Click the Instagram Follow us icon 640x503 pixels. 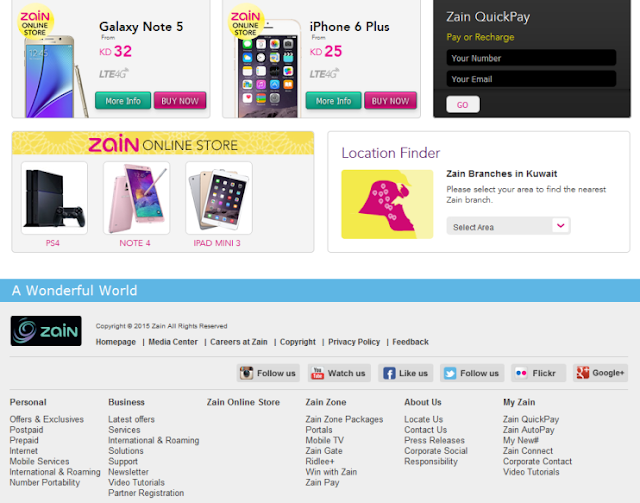pos(246,373)
